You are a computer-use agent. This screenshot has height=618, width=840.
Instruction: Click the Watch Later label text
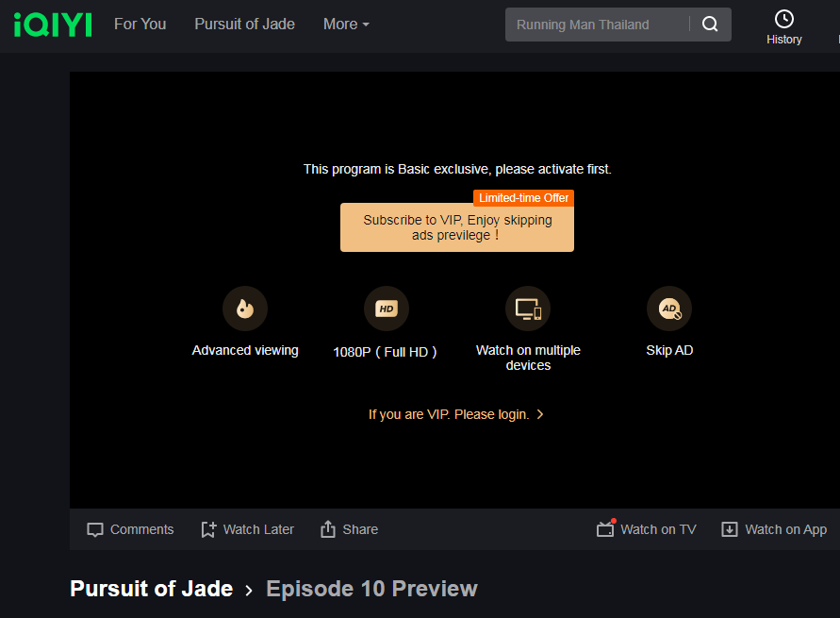[258, 529]
